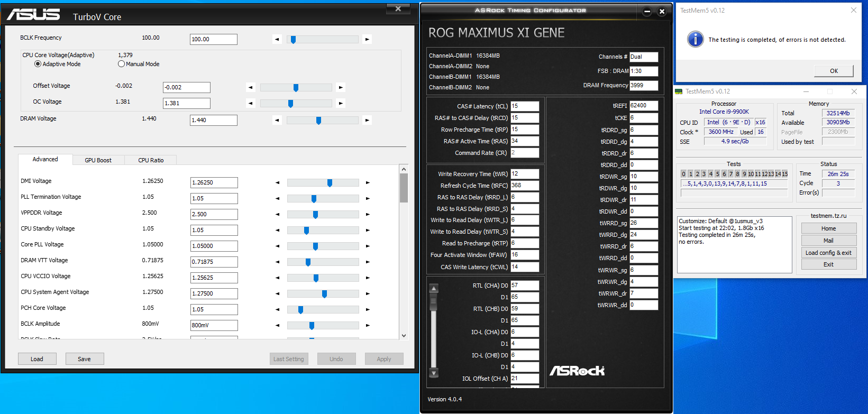Decrease CPU Standby Voltage with left arrow
This screenshot has width=868, height=414.
point(277,230)
